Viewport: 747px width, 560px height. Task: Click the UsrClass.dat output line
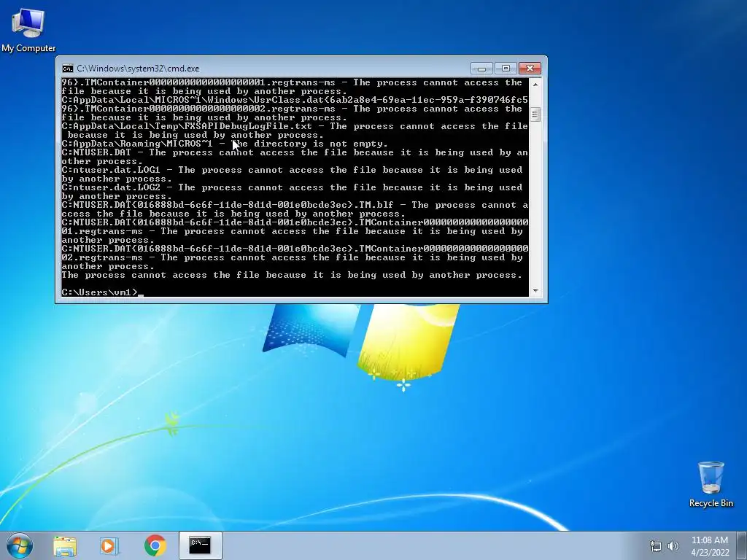coord(295,99)
